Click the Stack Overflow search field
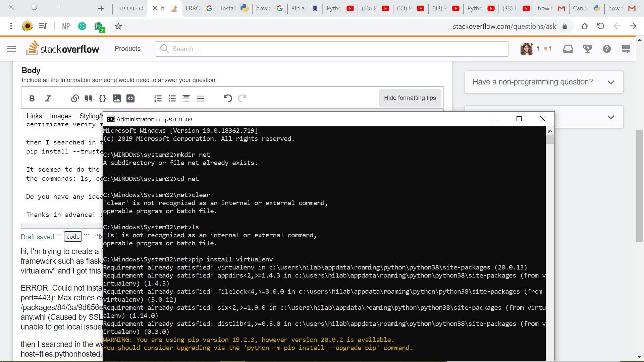The width and height of the screenshot is (644, 362). [x=332, y=49]
